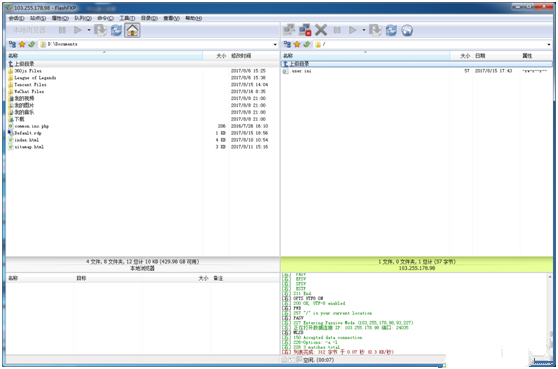Click the greyed connect icon in remote toolbar
This screenshot has height=369, width=558.
click(289, 30)
